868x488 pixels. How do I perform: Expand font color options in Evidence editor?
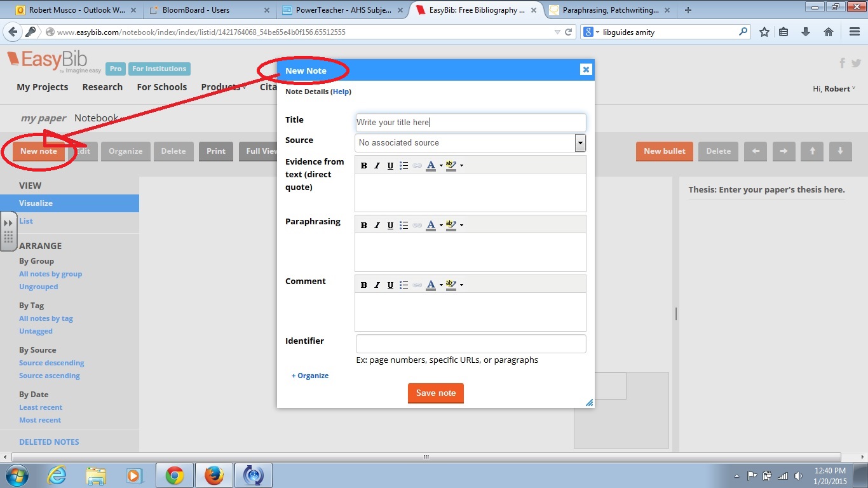441,166
